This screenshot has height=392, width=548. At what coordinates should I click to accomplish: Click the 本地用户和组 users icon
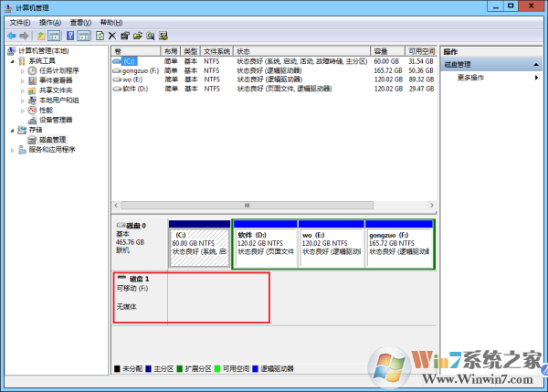click(32, 101)
